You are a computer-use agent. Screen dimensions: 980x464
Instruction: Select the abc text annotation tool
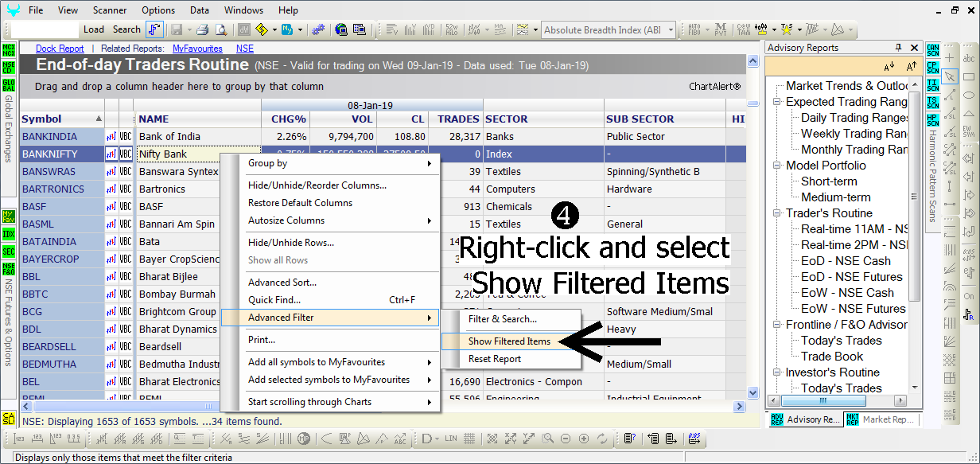pyautogui.click(x=969, y=58)
